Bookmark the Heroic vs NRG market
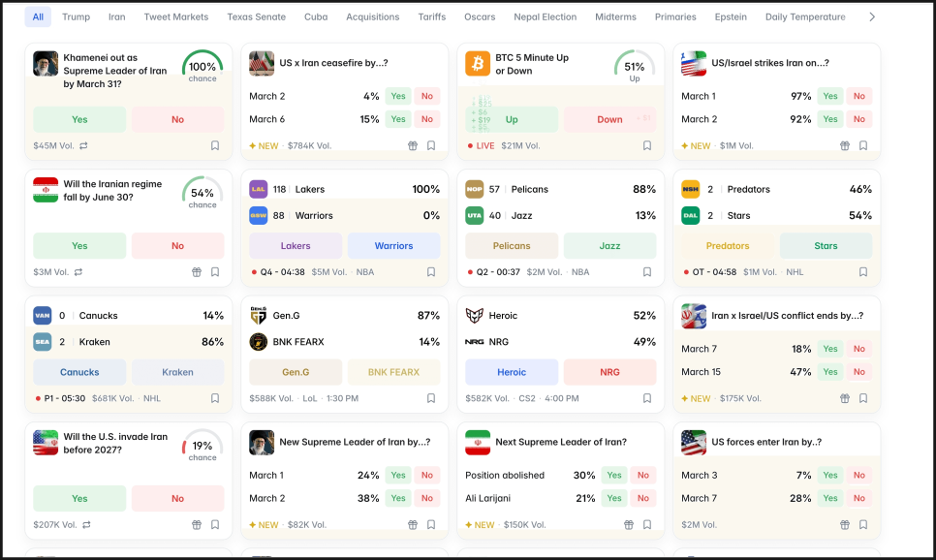 tap(647, 398)
